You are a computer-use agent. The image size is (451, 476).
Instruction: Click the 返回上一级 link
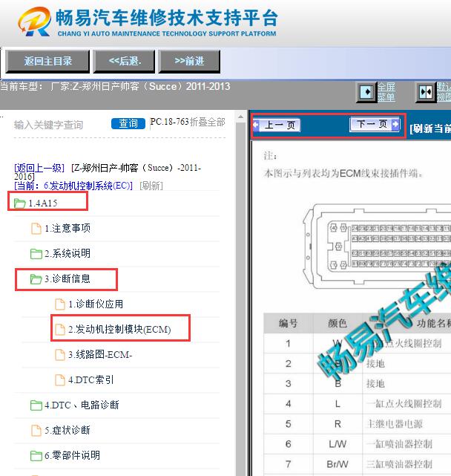(39, 168)
